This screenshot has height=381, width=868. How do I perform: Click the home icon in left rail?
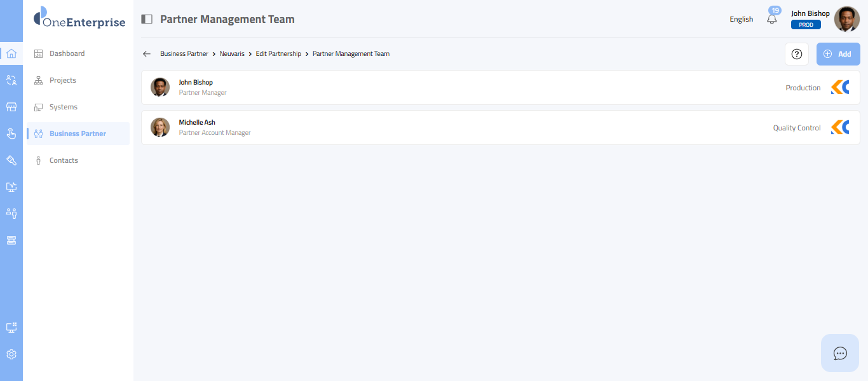(x=11, y=53)
